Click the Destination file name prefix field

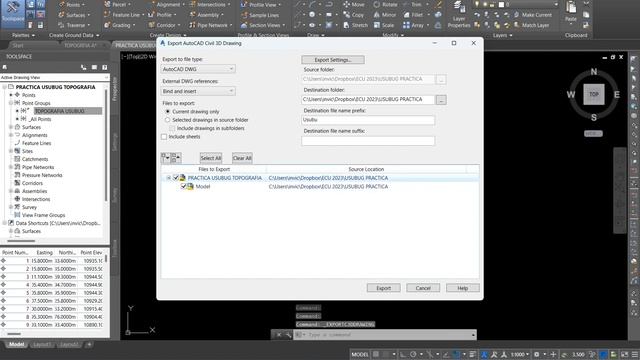(368, 120)
